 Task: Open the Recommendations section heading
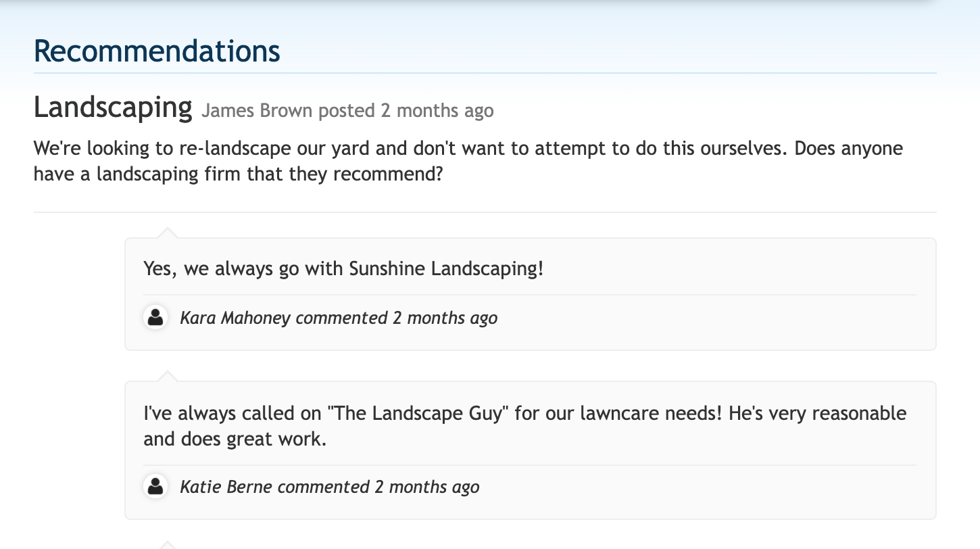click(157, 51)
